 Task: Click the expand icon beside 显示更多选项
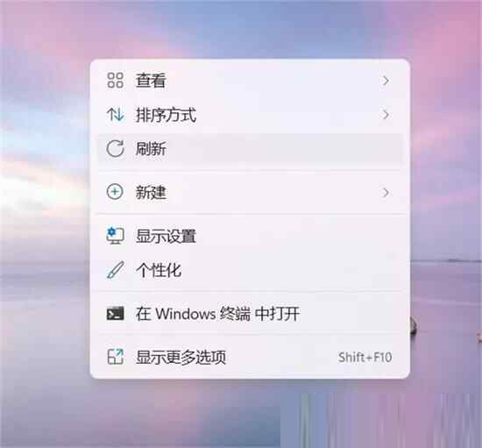(116, 357)
